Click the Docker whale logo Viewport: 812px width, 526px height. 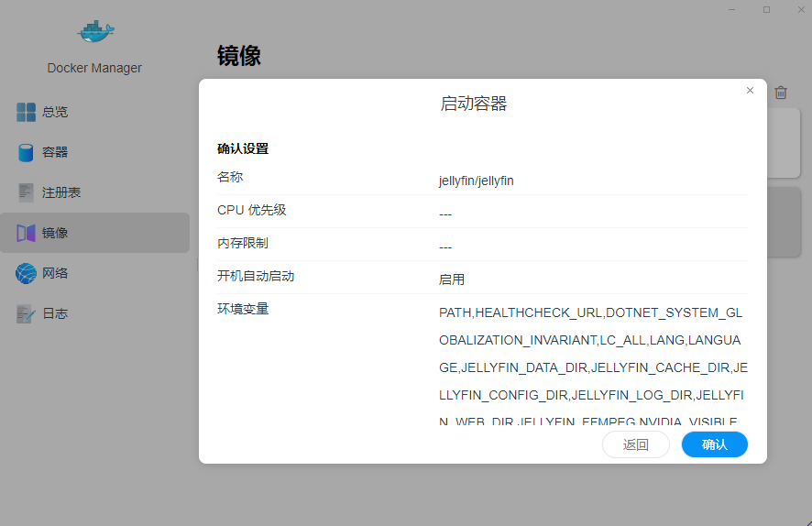click(95, 32)
